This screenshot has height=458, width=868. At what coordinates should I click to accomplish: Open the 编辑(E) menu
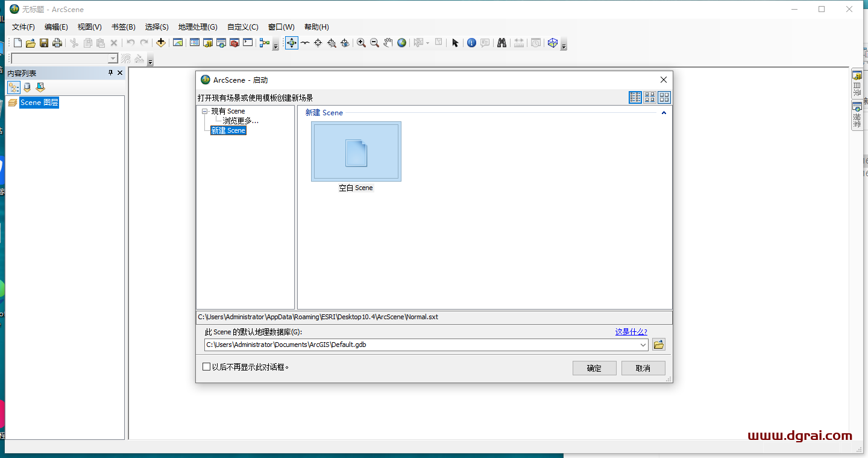click(56, 27)
